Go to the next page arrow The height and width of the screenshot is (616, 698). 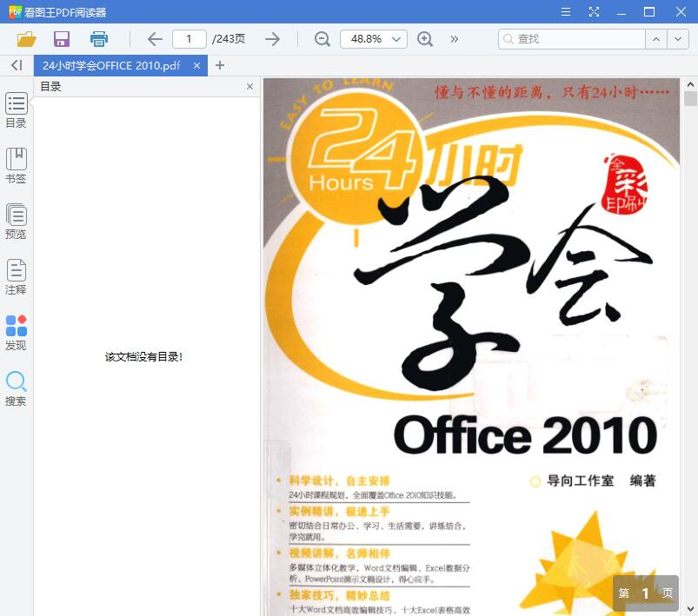click(x=272, y=39)
